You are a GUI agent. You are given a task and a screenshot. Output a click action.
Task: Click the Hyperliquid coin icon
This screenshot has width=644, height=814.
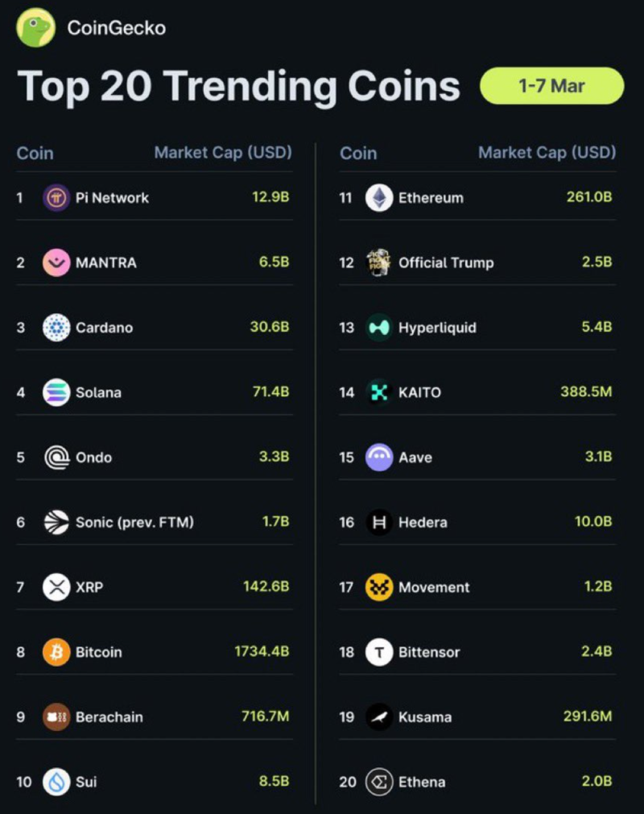click(379, 328)
